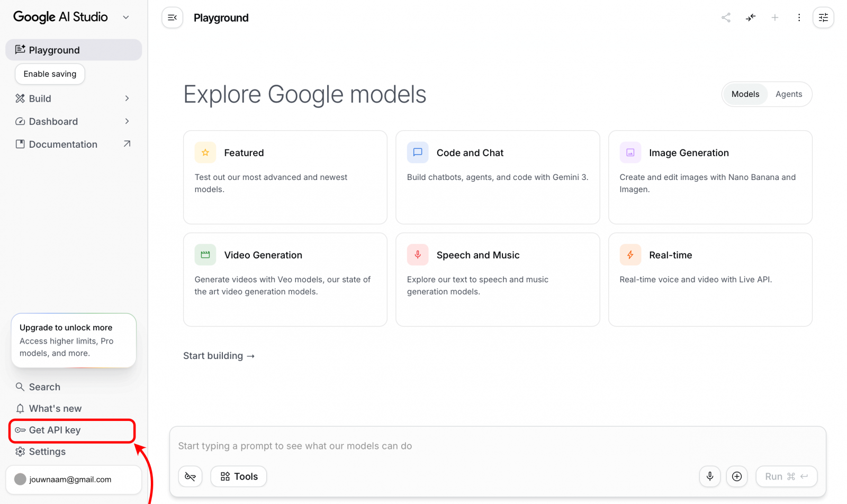This screenshot has height=504, width=847.
Task: Click the key-off icon in prompt box
Action: coord(190,476)
